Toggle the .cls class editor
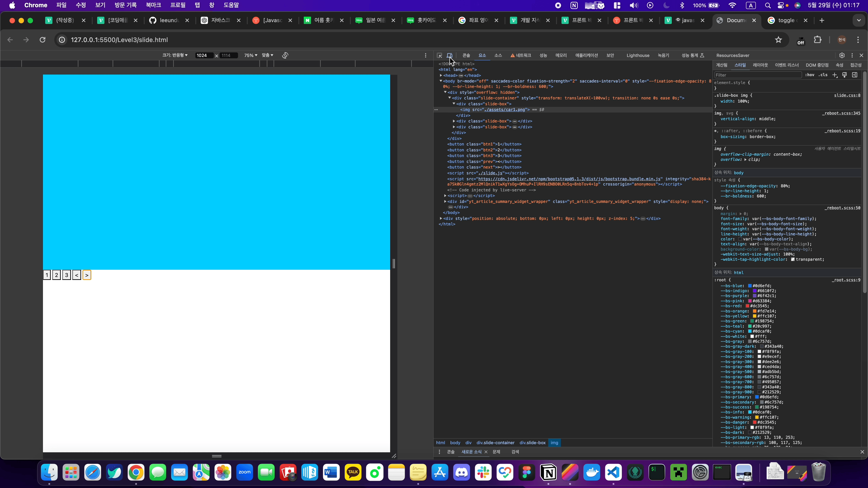 (x=823, y=75)
